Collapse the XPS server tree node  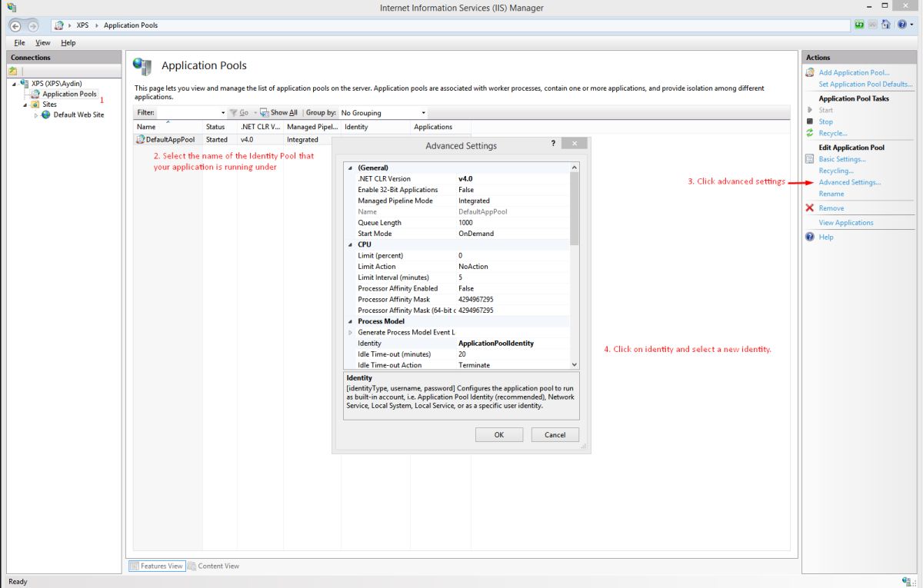(x=15, y=83)
